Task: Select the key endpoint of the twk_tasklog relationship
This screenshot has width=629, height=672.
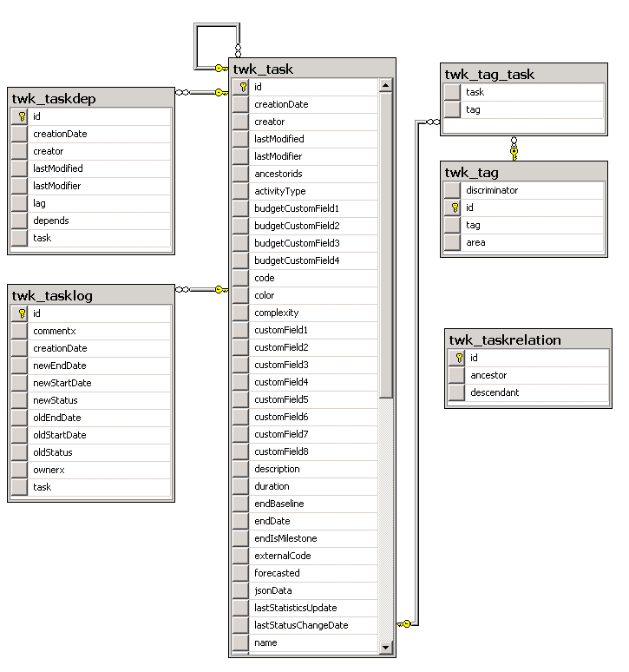Action: click(219, 289)
